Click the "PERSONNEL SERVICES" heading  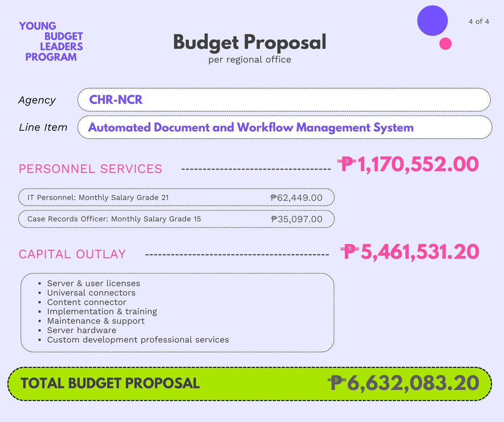pyautogui.click(x=90, y=169)
